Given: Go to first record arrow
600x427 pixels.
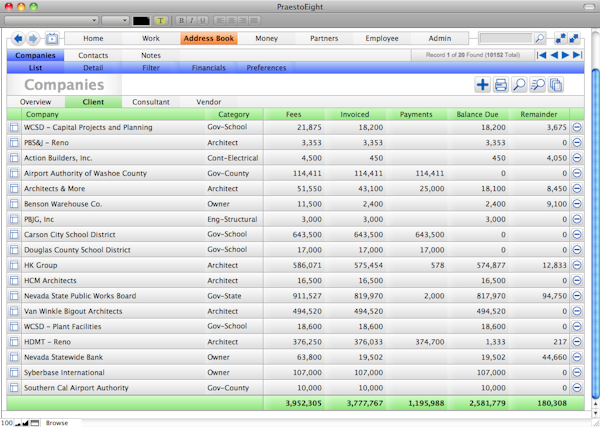Looking at the screenshot, I should click(x=541, y=55).
